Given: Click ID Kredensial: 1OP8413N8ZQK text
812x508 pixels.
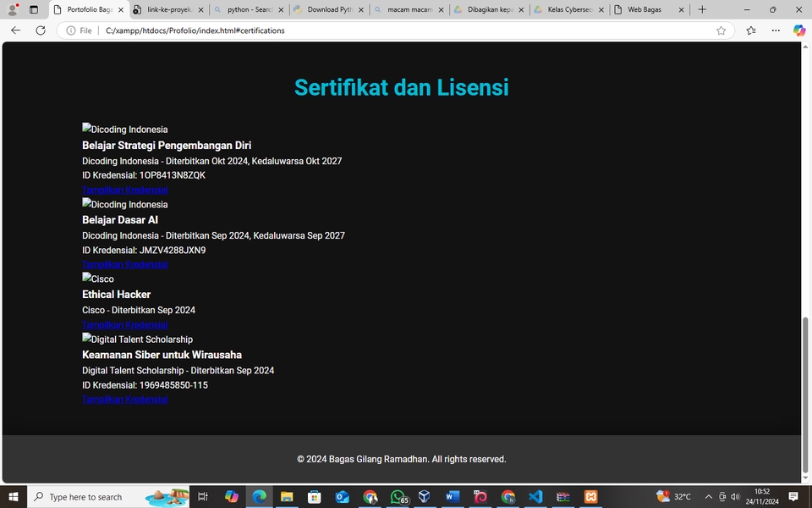Looking at the screenshot, I should click(144, 175).
